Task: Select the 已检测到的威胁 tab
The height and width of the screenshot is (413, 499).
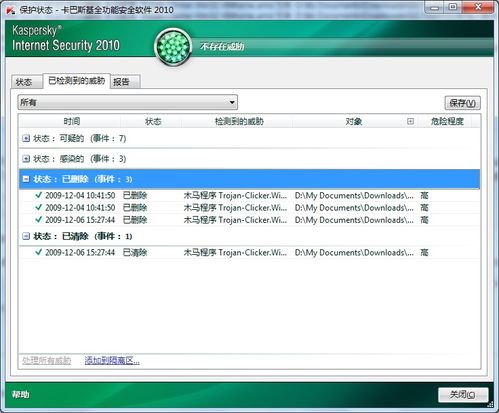Action: [x=77, y=81]
